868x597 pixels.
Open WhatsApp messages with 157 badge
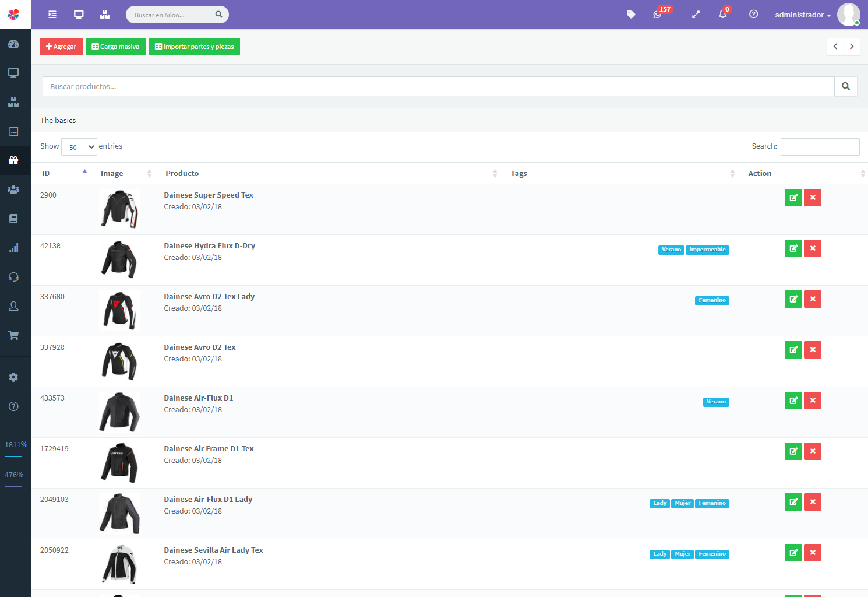point(658,14)
